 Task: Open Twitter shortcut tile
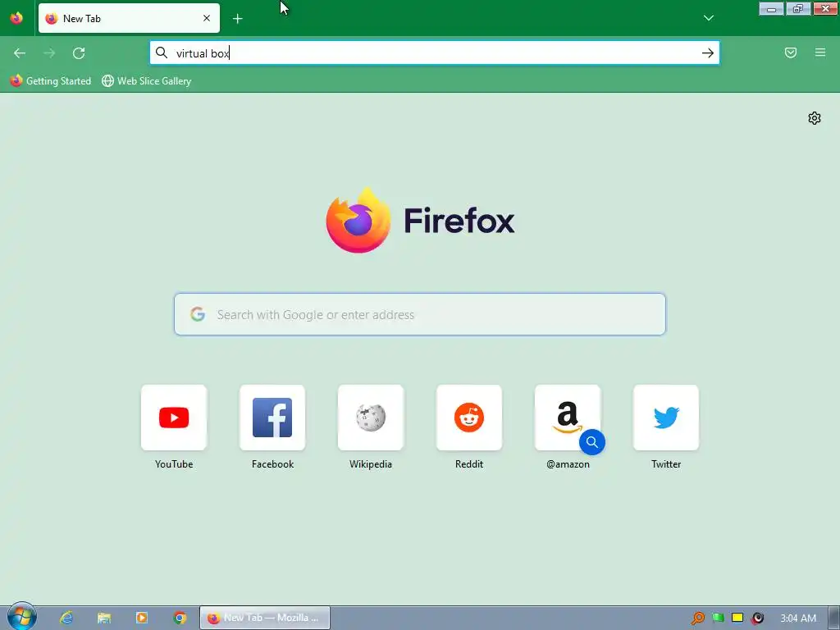[x=666, y=418]
